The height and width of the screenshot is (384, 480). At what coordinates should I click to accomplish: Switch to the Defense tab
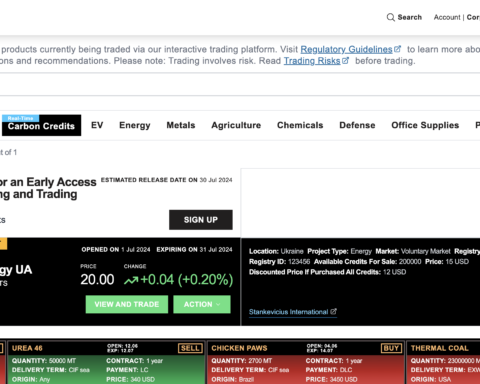[x=357, y=125]
